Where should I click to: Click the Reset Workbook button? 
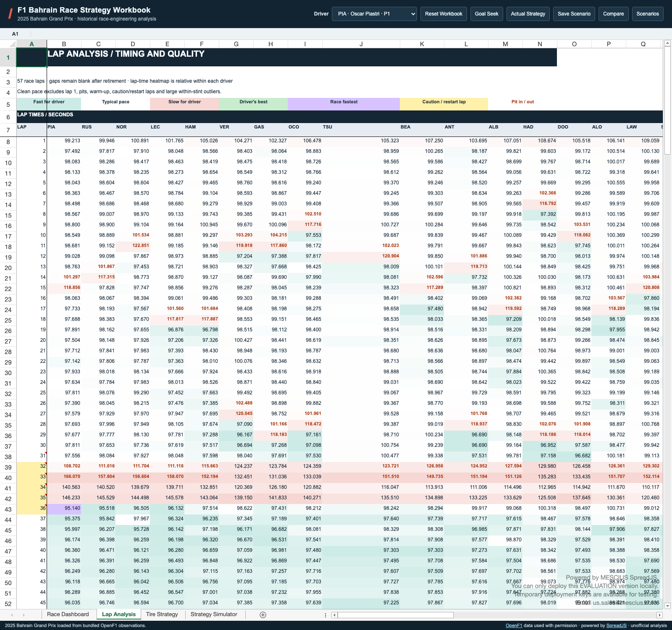444,14
